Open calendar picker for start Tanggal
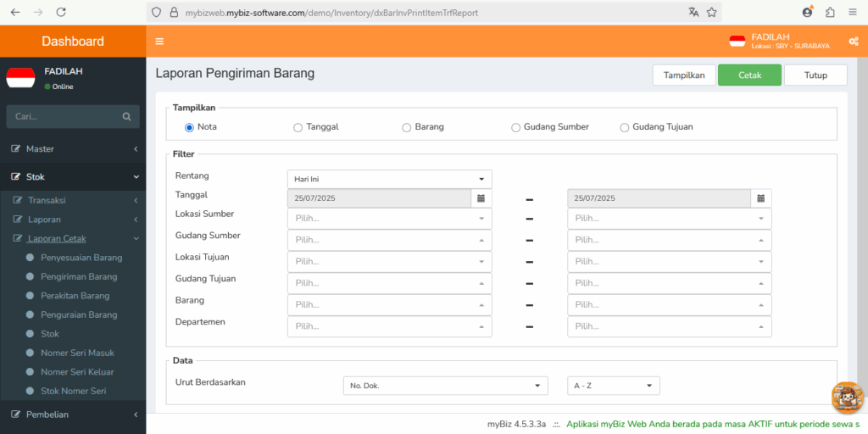Viewport: 868px width, 434px height. coord(481,198)
